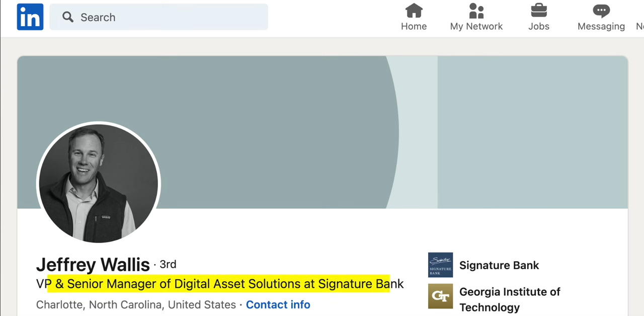Image resolution: width=644 pixels, height=316 pixels.
Task: Click the magnifying glass search icon
Action: click(68, 17)
